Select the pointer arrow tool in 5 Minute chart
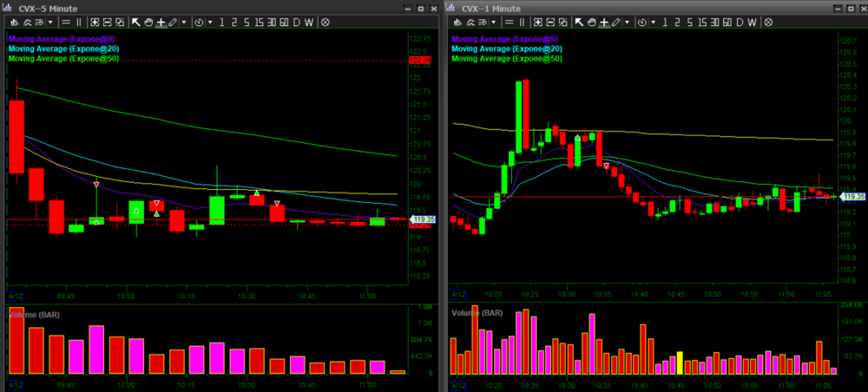The image size is (868, 392). [135, 22]
